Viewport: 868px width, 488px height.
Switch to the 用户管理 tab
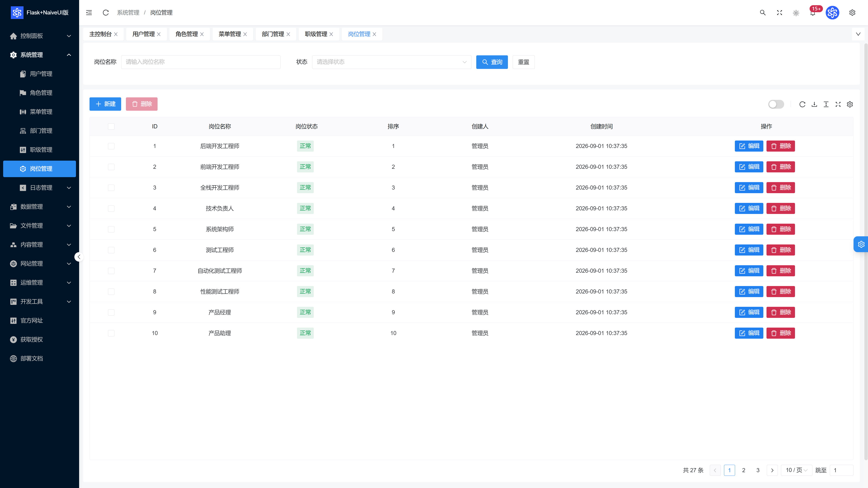(x=146, y=34)
